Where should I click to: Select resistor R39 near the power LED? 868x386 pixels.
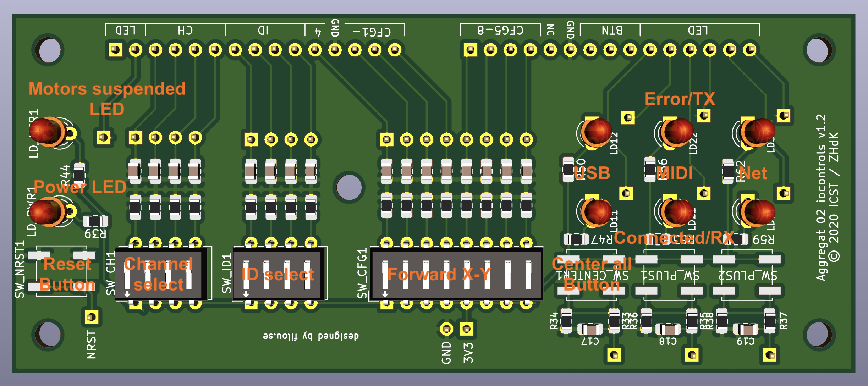tap(95, 221)
